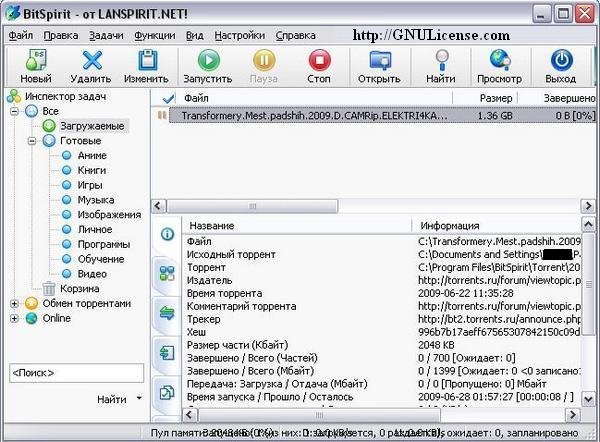This screenshot has height=442, width=600.
Task: Click the paused status icon in the torrent row
Action: point(162,115)
